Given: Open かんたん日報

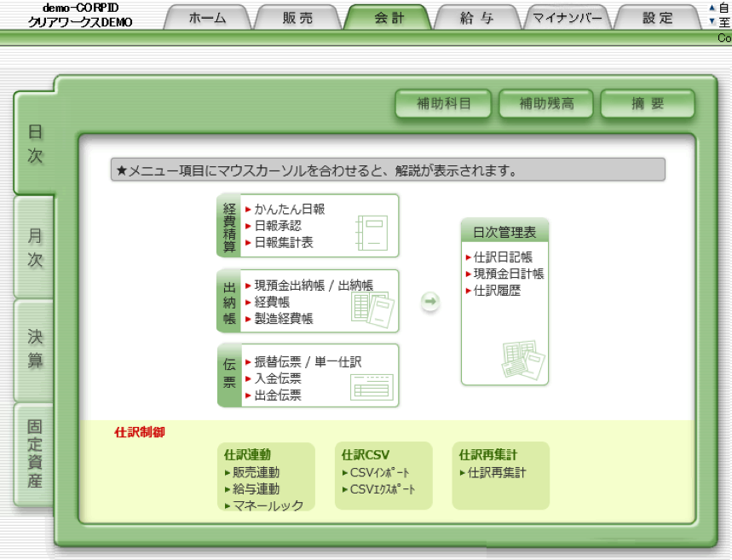Looking at the screenshot, I should [x=290, y=209].
